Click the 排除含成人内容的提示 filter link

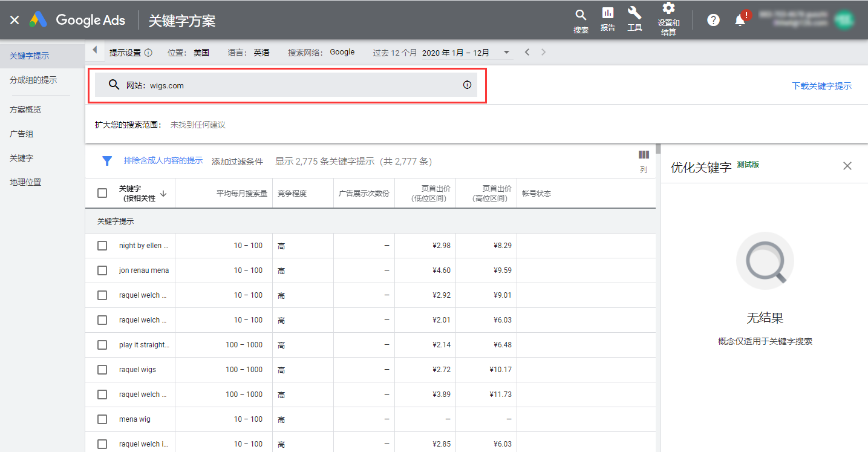(x=163, y=160)
